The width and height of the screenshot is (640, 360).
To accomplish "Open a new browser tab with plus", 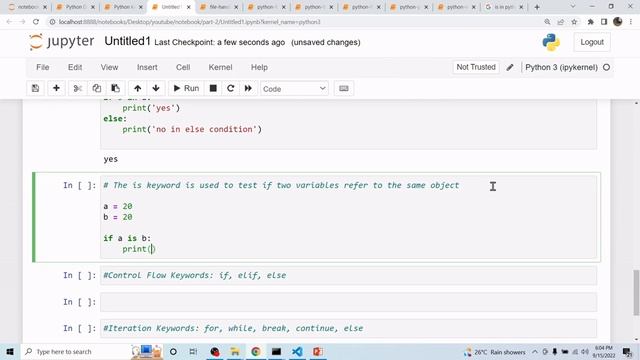I will (x=537, y=7).
